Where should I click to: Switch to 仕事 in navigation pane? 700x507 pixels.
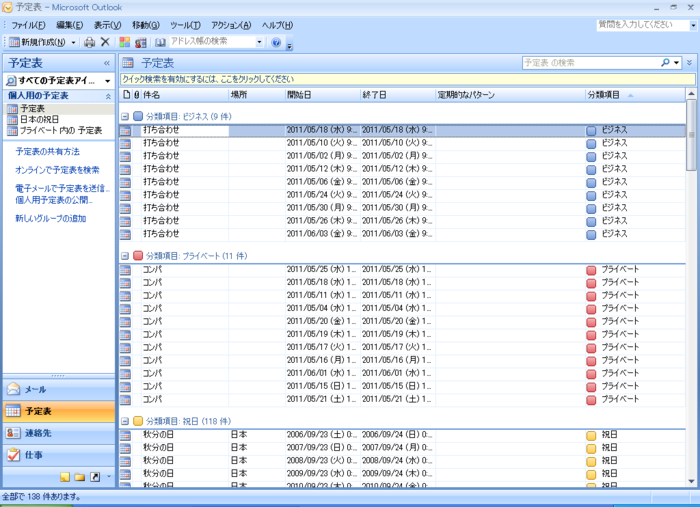pos(58,455)
